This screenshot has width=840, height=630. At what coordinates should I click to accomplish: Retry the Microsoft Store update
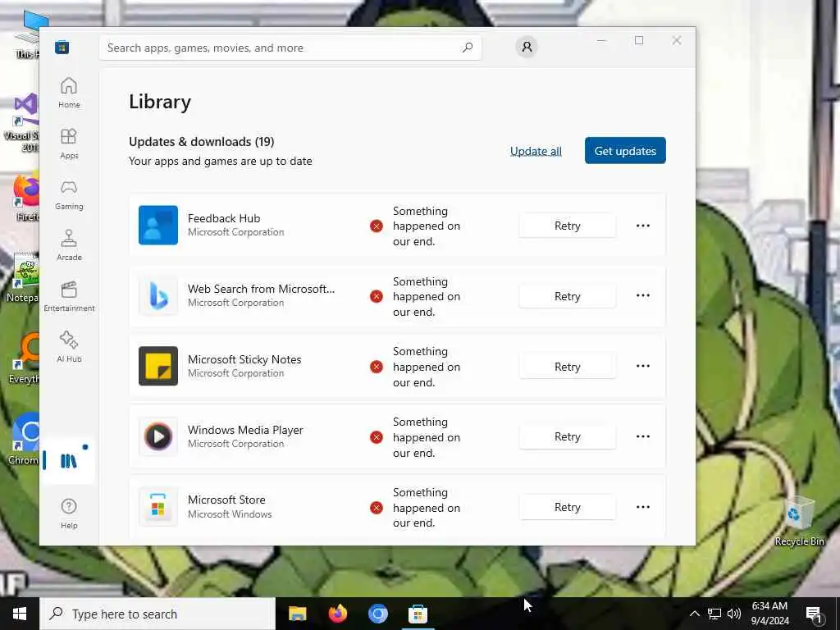[568, 507]
